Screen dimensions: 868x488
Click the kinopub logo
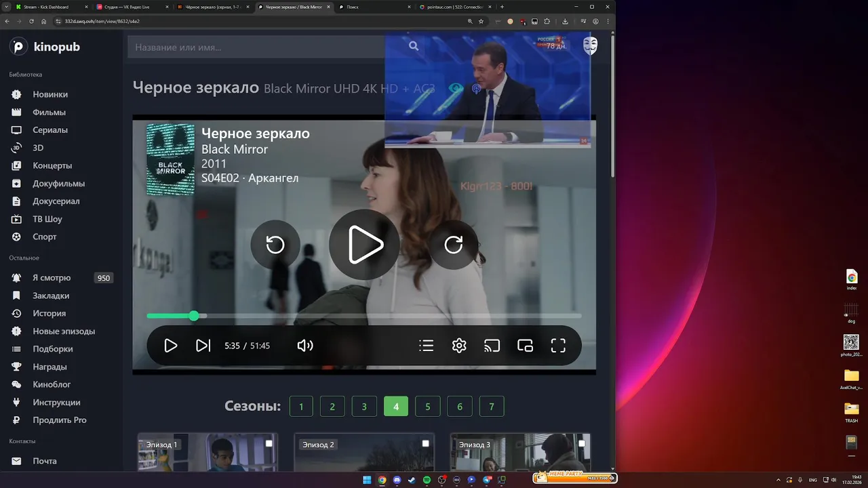45,47
